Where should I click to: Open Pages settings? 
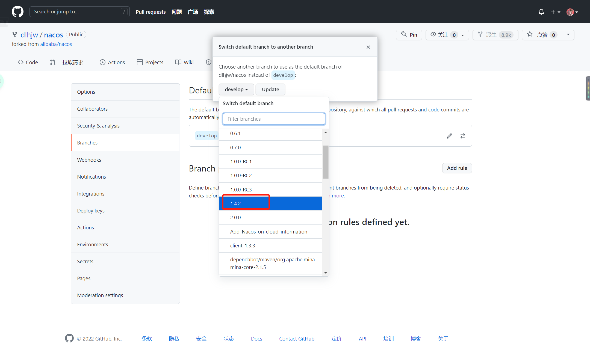[x=125, y=278]
